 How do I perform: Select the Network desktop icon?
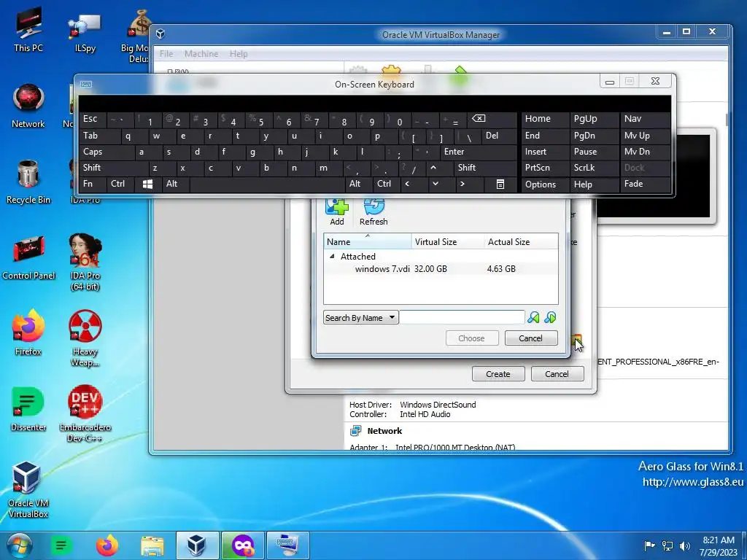[28, 106]
